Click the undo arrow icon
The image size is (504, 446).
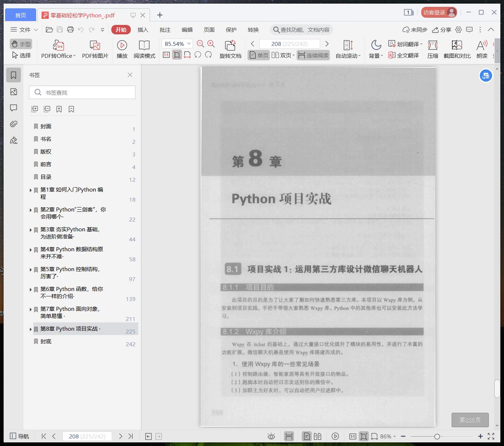pyautogui.click(x=81, y=30)
